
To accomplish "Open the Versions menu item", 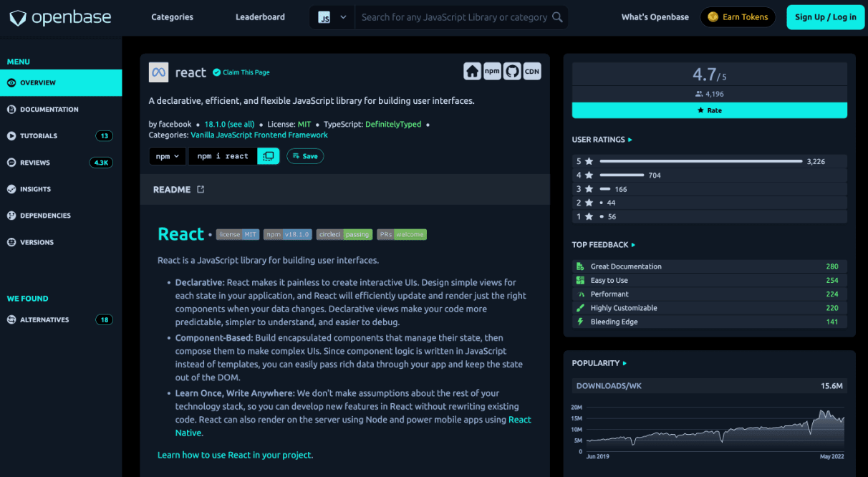I will point(37,242).
